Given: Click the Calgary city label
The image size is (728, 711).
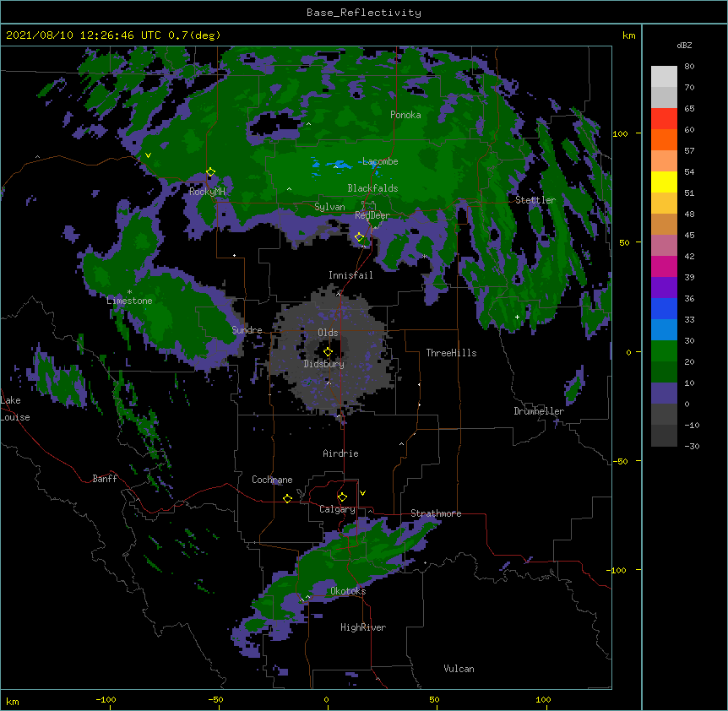Looking at the screenshot, I should 337,509.
